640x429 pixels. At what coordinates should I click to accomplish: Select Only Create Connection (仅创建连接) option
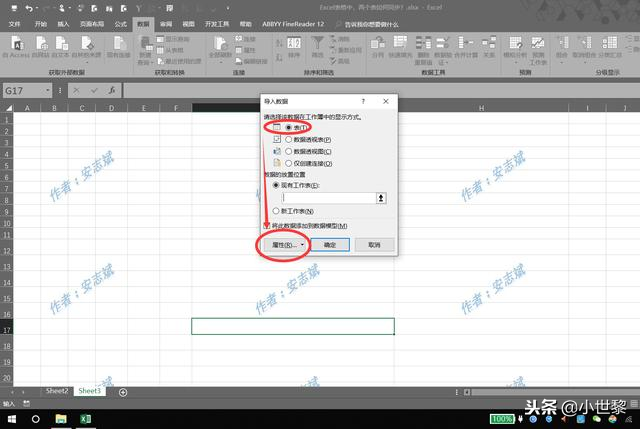[x=289, y=163]
